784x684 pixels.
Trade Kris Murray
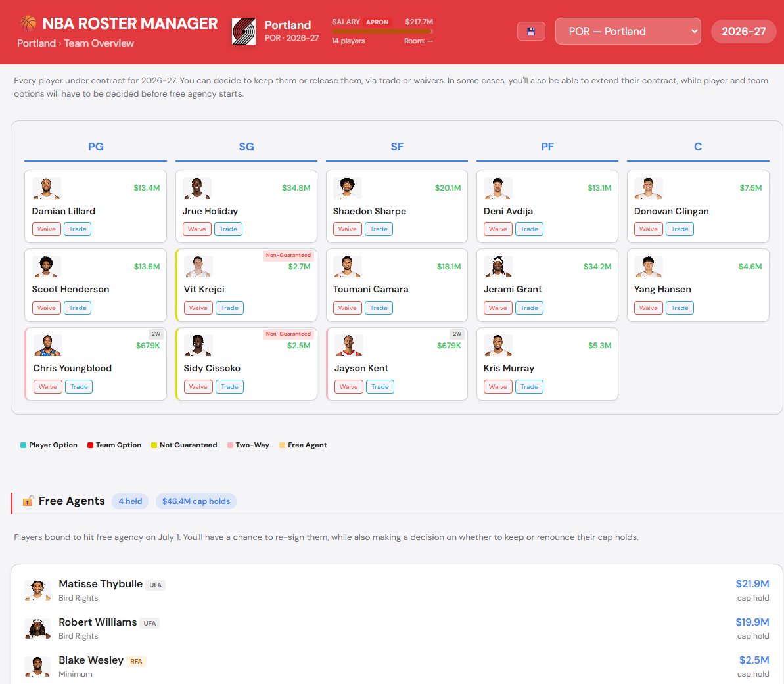(x=529, y=387)
